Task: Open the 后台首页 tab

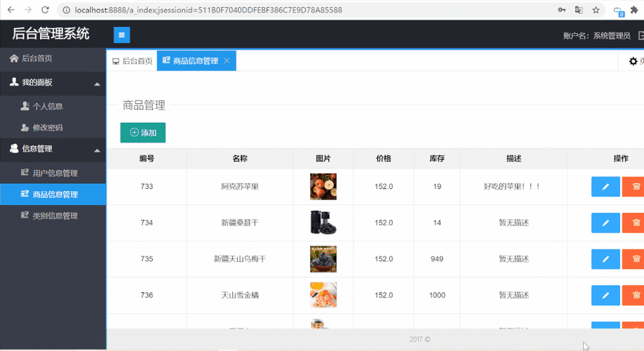Action: [133, 61]
